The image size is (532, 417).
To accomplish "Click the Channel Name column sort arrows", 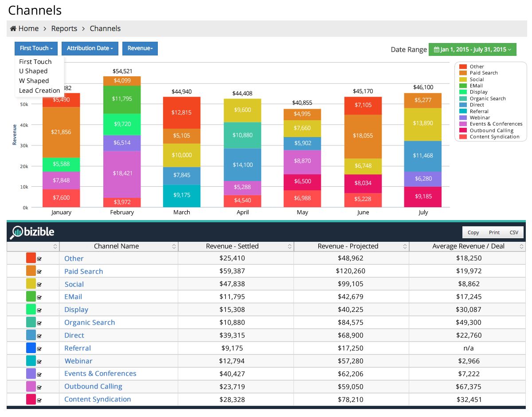I will [x=174, y=246].
